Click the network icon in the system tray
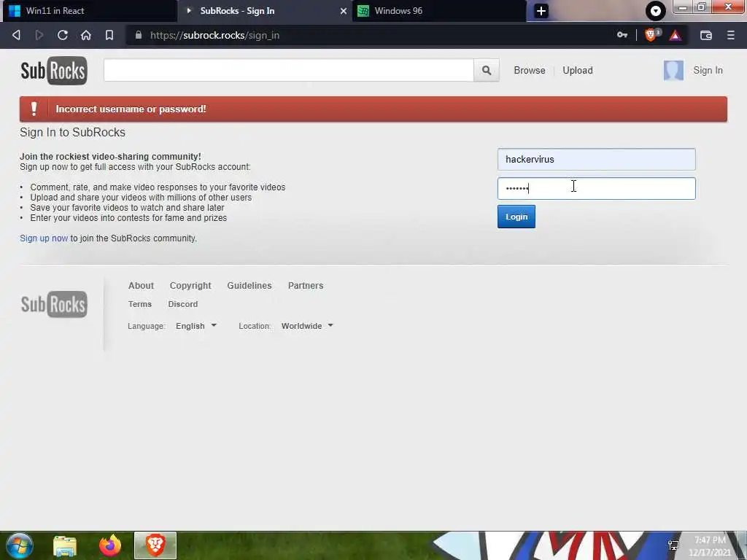Viewport: 747px width, 560px height. [x=673, y=545]
